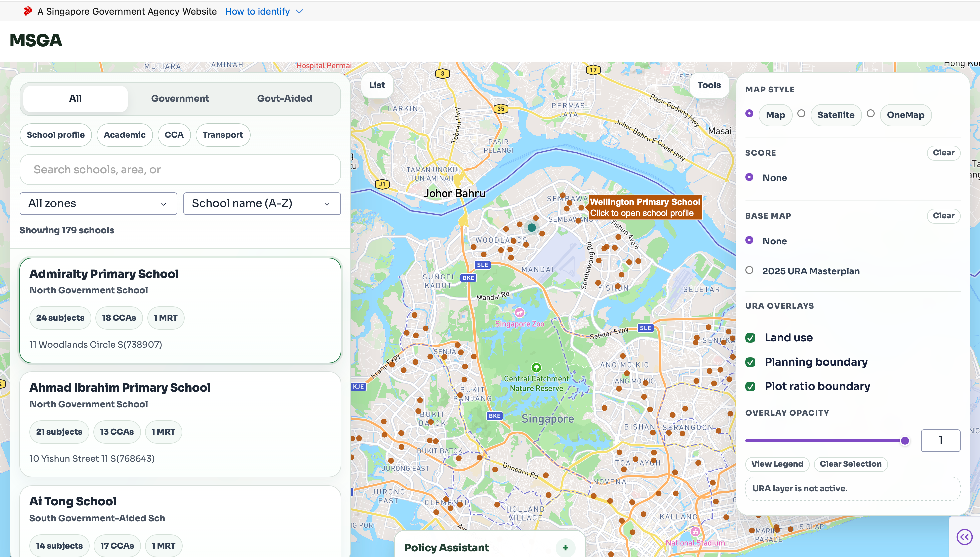Click the BKE badge near Sungei Kadut

coord(468,278)
